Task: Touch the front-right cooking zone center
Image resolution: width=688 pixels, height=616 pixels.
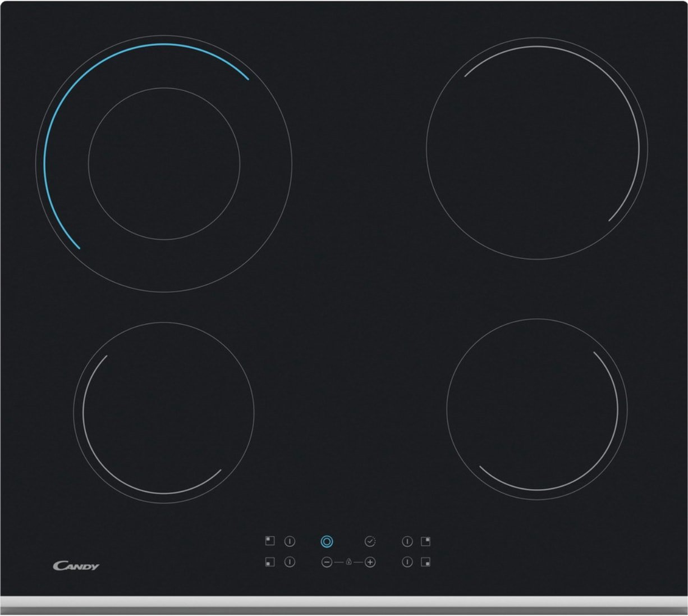Action: (x=536, y=409)
